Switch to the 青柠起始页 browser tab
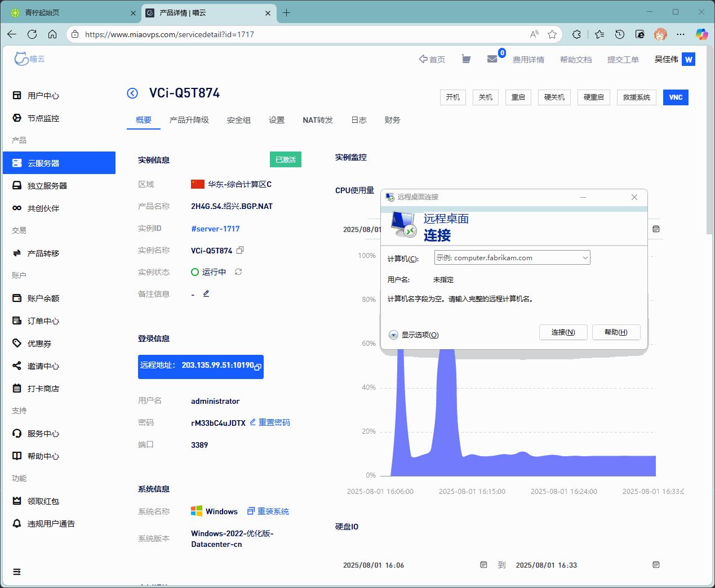715x588 pixels. tap(72, 12)
